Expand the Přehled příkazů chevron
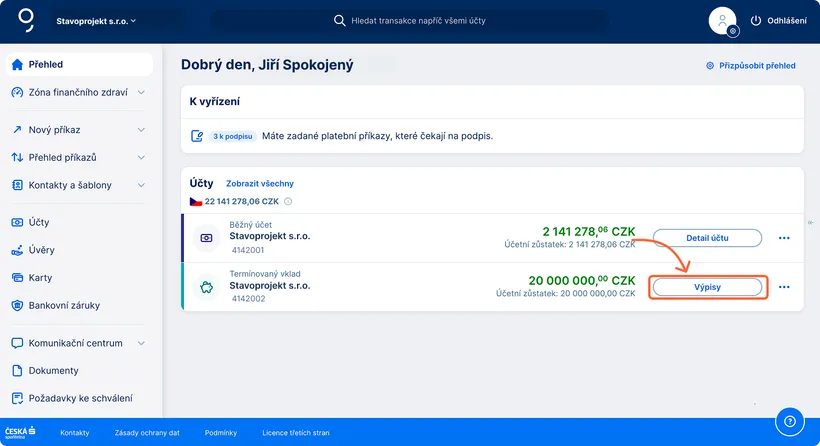Viewport: 820px width, 446px height. tap(141, 157)
